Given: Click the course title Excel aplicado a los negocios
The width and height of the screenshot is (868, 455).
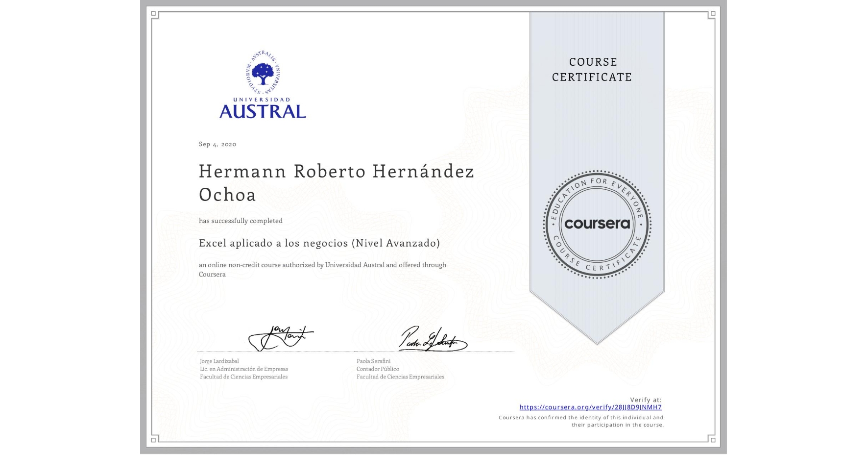Looking at the screenshot, I should 319,242.
